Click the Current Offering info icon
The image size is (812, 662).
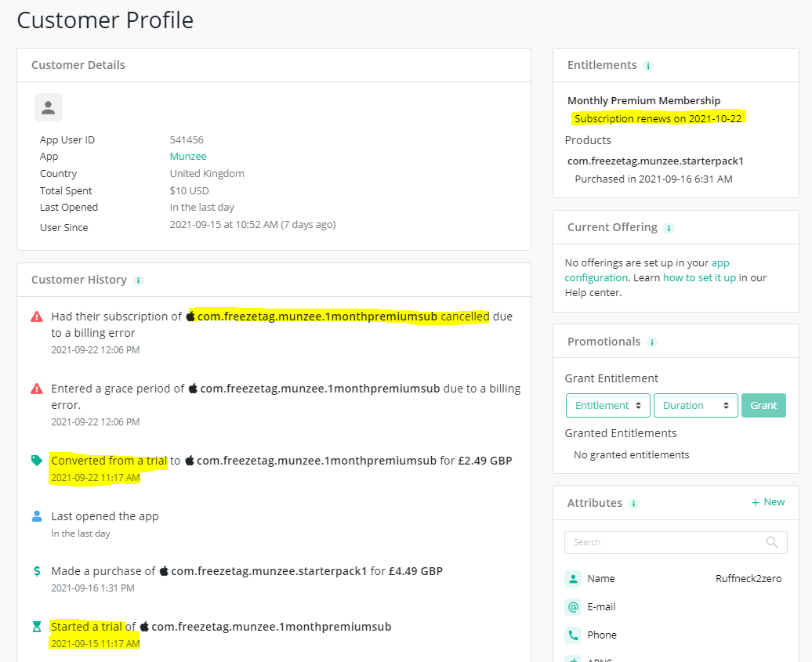coord(669,228)
